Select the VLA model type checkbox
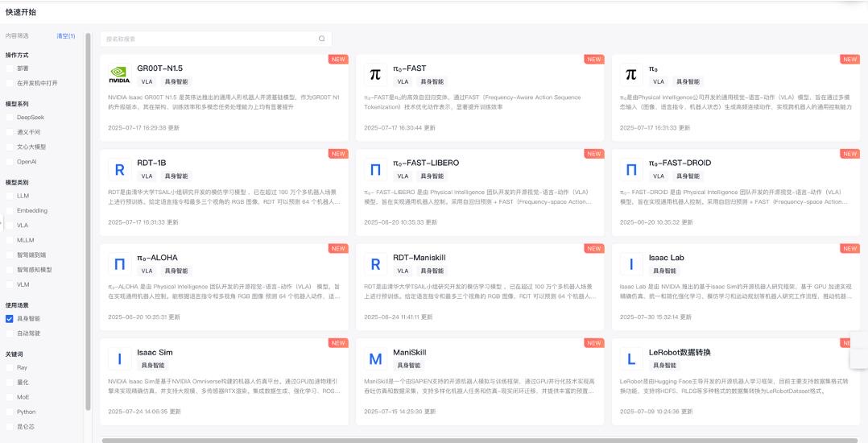This screenshot has width=868, height=443. tap(10, 226)
